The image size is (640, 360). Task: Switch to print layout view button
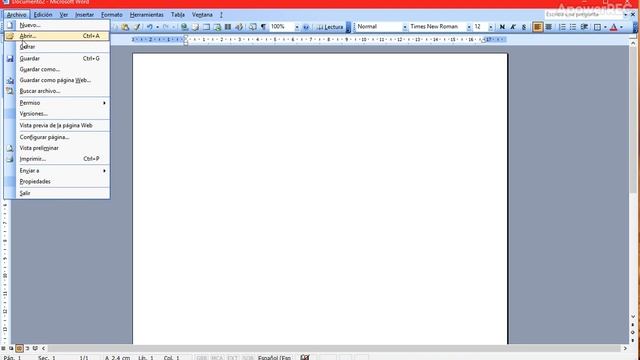click(x=19, y=348)
